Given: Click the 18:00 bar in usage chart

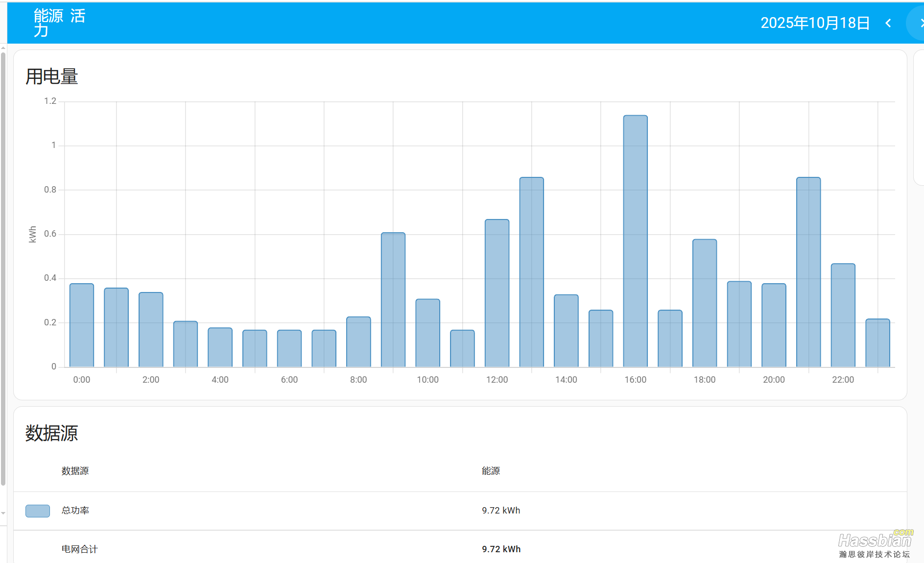Looking at the screenshot, I should [705, 303].
